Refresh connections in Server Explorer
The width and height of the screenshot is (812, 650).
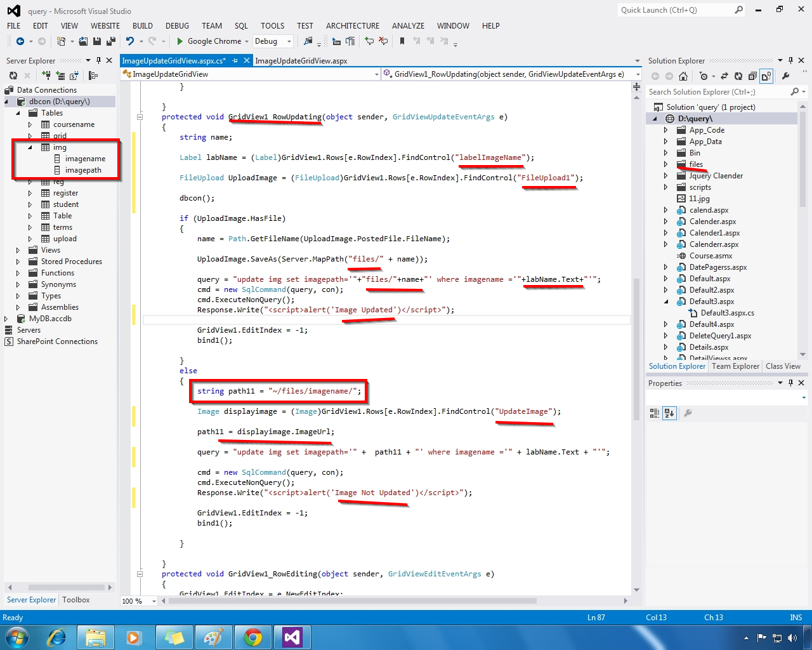[x=13, y=75]
